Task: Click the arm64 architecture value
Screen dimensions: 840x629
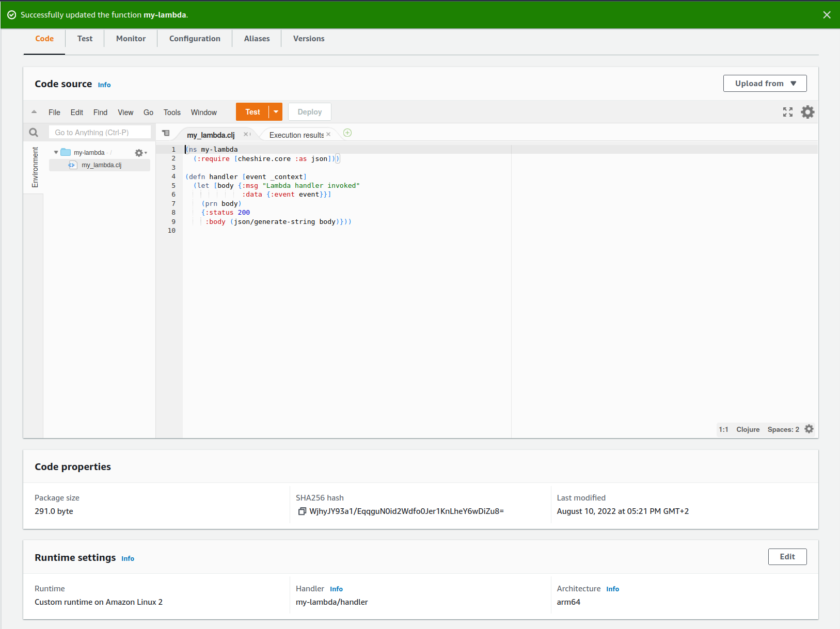Action: click(568, 602)
